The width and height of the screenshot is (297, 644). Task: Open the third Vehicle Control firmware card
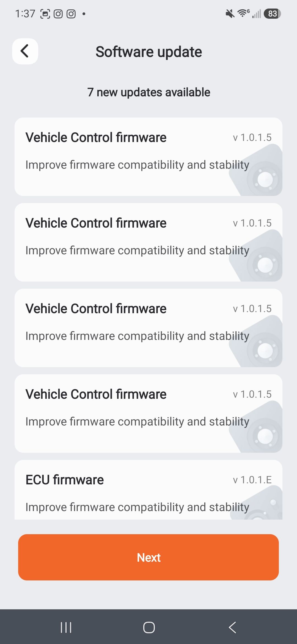pyautogui.click(x=148, y=328)
